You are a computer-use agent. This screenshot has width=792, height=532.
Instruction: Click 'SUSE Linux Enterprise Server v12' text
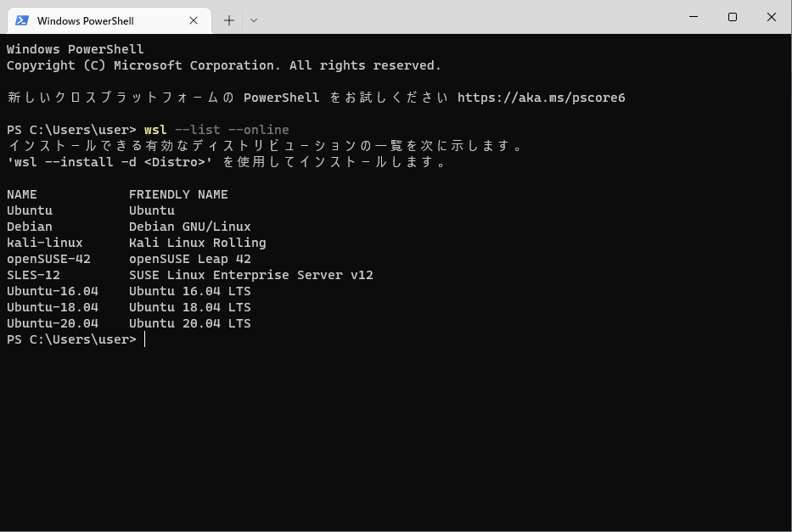[250, 275]
